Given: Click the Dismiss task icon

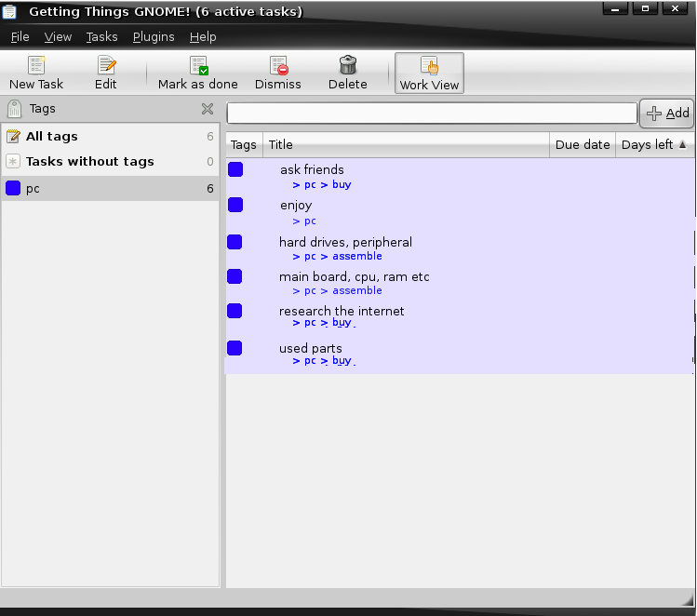Looking at the screenshot, I should click(278, 66).
